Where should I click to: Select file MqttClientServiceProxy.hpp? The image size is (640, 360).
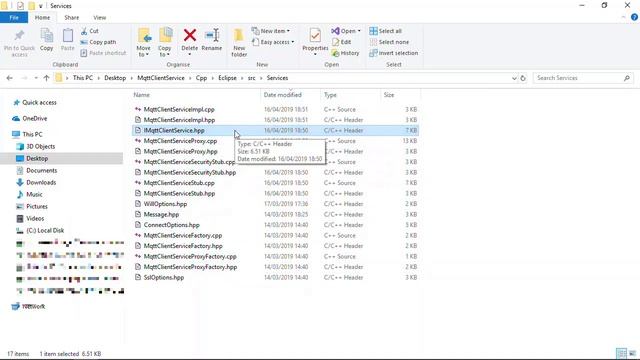[x=180, y=151]
